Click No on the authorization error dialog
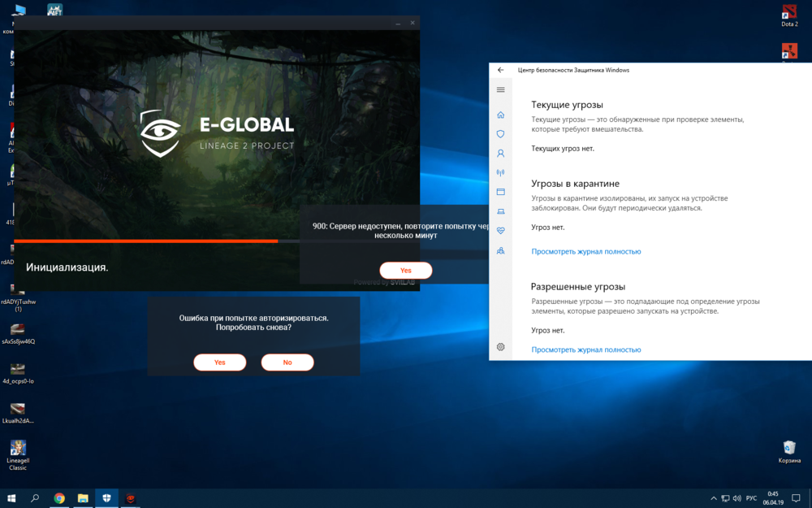The height and width of the screenshot is (508, 812). click(287, 363)
